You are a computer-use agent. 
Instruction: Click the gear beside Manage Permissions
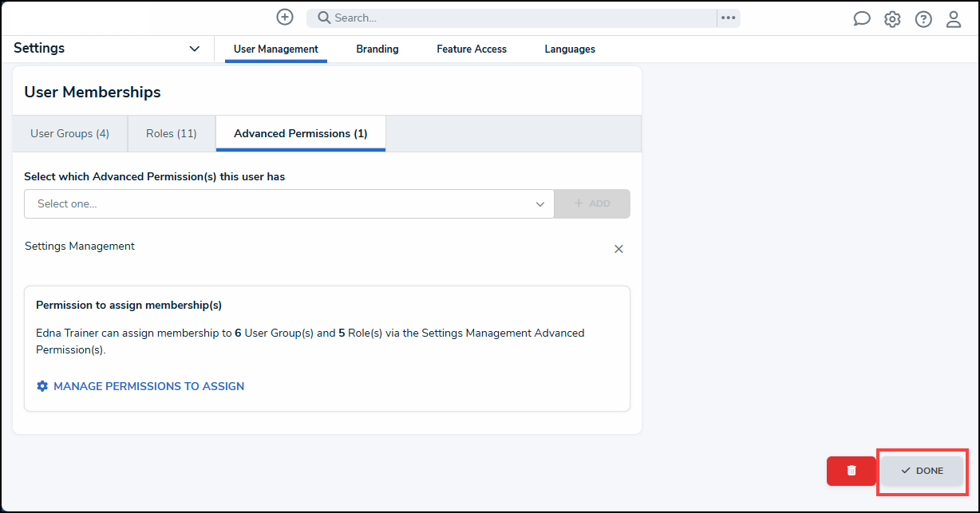(42, 386)
